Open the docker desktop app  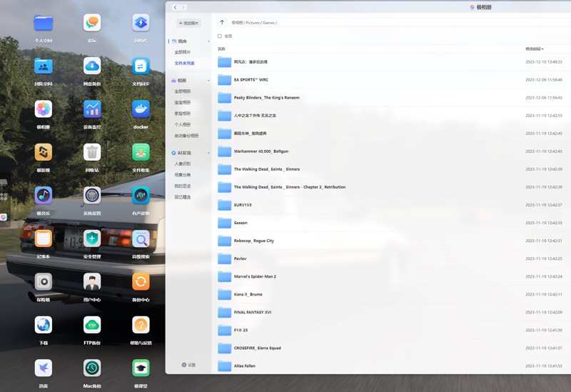click(141, 109)
